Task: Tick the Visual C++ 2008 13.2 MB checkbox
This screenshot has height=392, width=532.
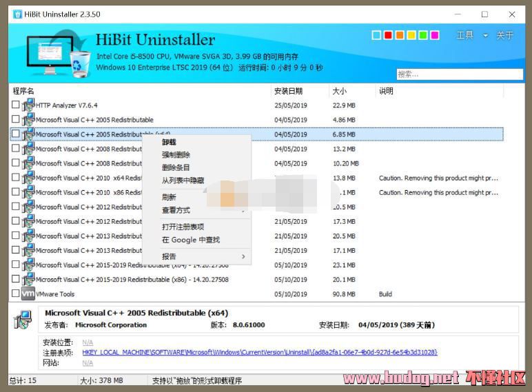Action: [16, 148]
